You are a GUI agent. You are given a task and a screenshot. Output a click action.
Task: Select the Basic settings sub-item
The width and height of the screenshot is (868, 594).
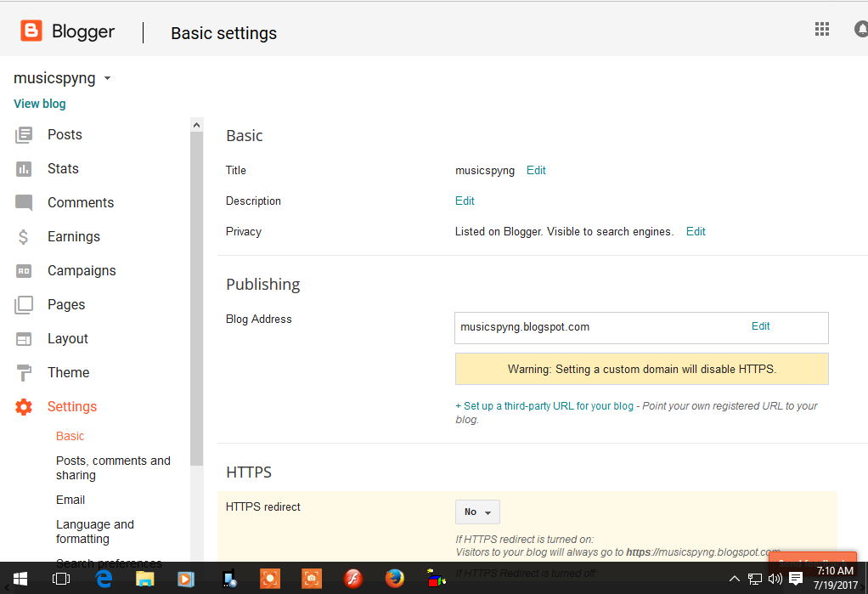tap(70, 436)
